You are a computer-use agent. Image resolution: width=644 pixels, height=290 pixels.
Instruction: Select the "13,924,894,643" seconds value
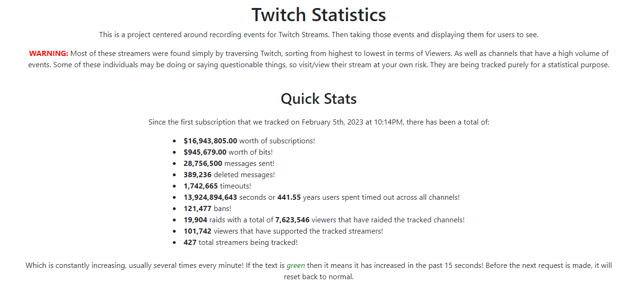coord(210,197)
